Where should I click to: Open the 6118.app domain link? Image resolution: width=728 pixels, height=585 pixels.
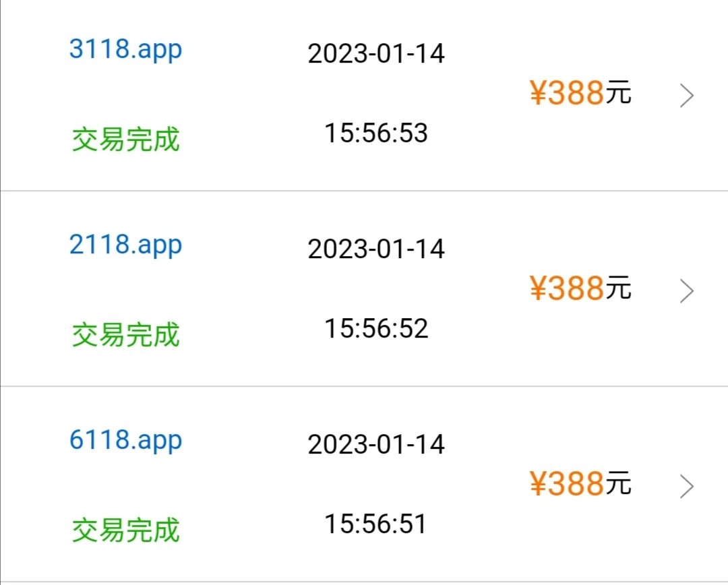125,441
